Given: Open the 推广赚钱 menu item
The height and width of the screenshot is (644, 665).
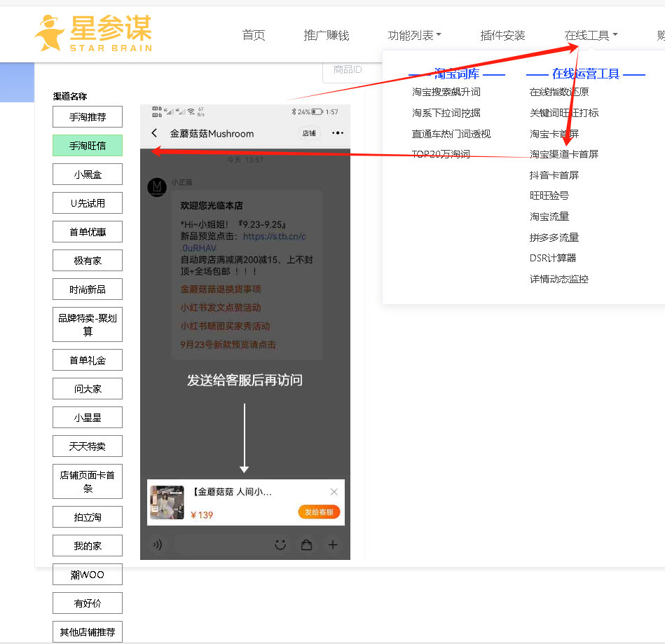Looking at the screenshot, I should (x=326, y=35).
